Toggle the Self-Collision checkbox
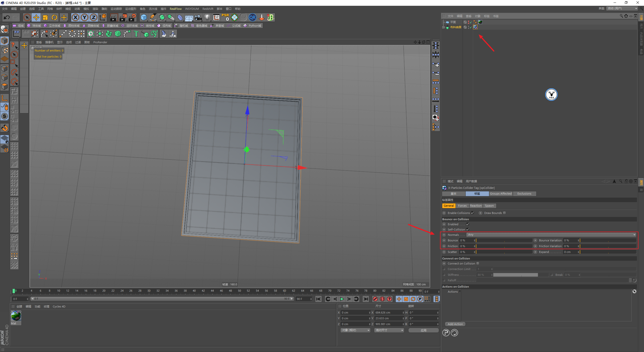 pos(468,229)
